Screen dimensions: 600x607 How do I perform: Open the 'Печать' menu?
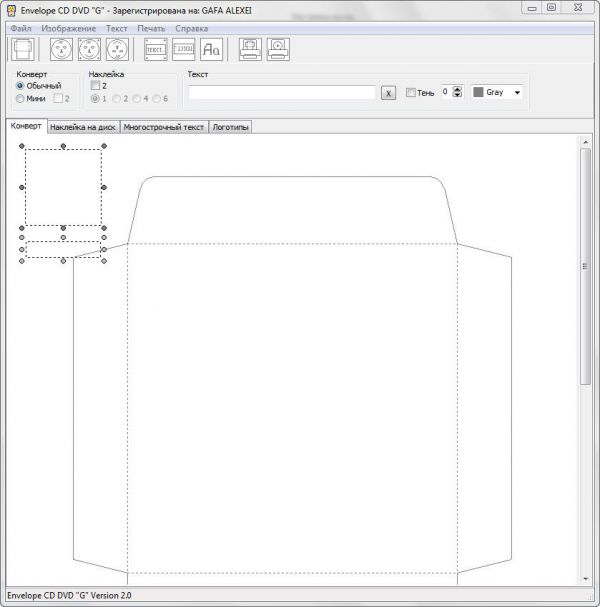151,29
